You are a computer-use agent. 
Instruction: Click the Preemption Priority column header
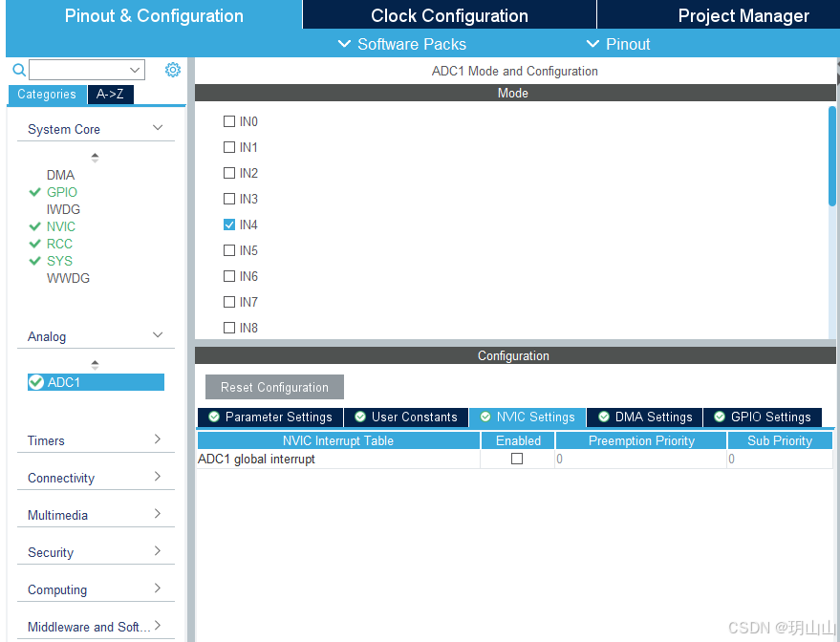click(641, 440)
